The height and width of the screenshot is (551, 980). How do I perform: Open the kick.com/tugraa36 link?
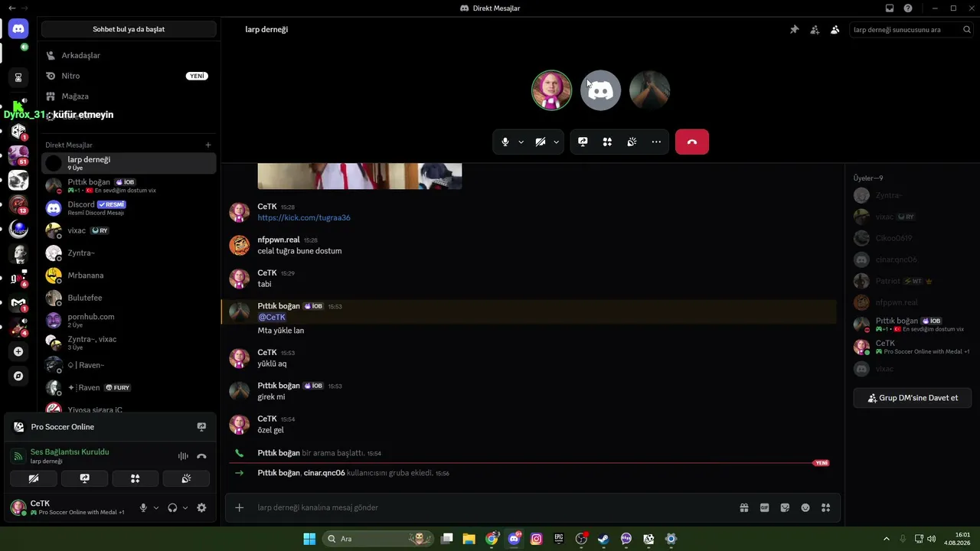click(304, 217)
